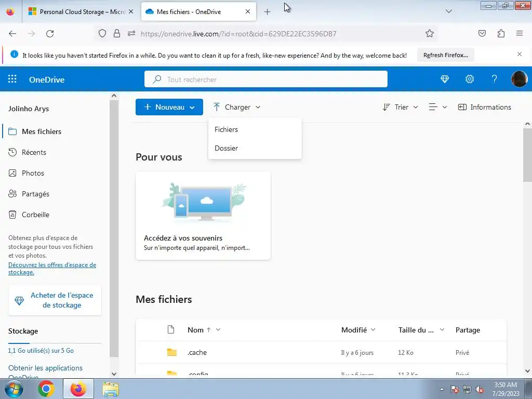Click the sidebar scroll down arrow
532x399 pixels.
(114, 374)
